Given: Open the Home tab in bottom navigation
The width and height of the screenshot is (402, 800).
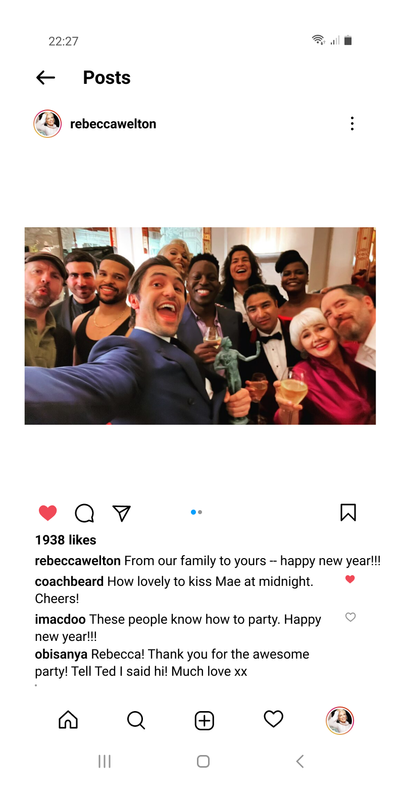Looking at the screenshot, I should click(x=68, y=720).
